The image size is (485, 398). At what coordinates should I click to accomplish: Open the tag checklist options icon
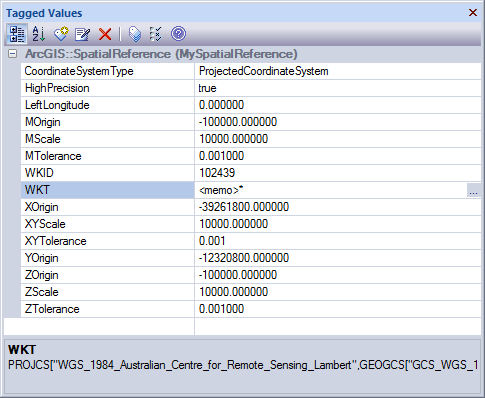tap(156, 34)
